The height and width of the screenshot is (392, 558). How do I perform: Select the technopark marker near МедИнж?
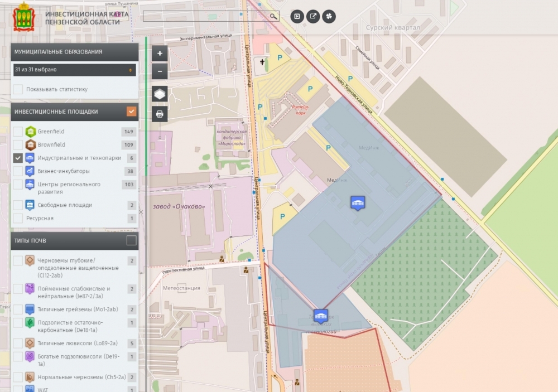coord(358,203)
